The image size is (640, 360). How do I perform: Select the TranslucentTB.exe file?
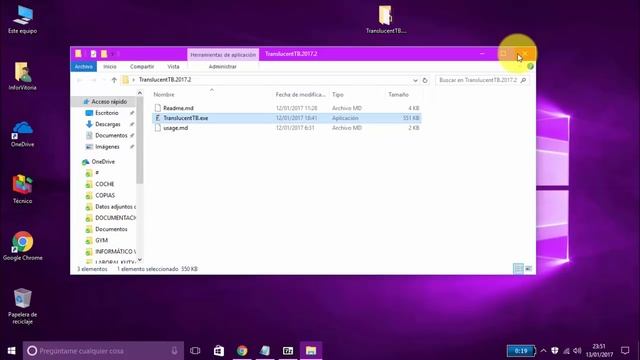coord(287,118)
